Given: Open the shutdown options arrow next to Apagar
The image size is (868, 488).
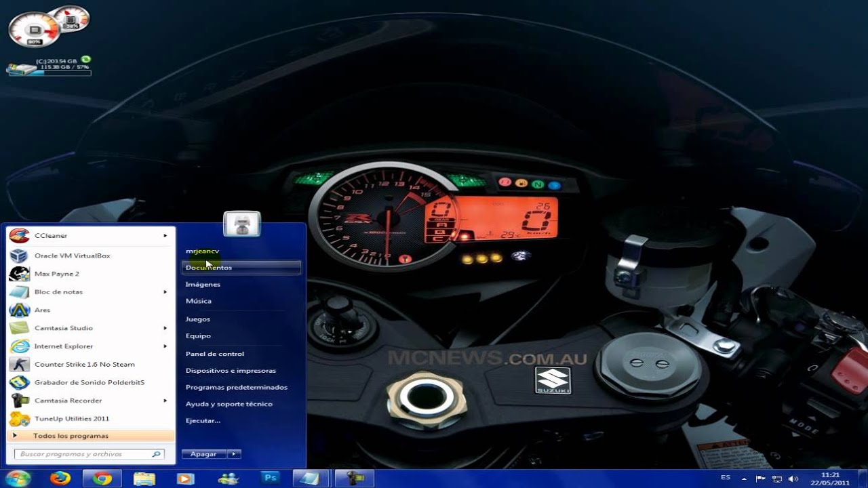Looking at the screenshot, I should click(x=234, y=454).
